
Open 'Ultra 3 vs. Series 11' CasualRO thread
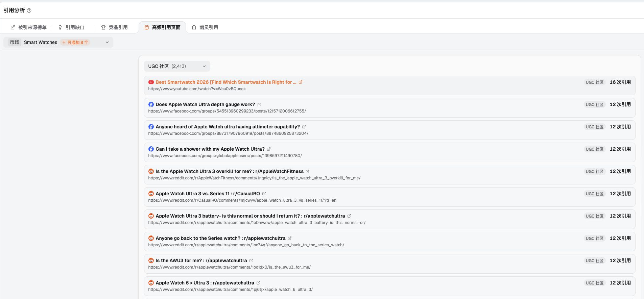tap(208, 194)
